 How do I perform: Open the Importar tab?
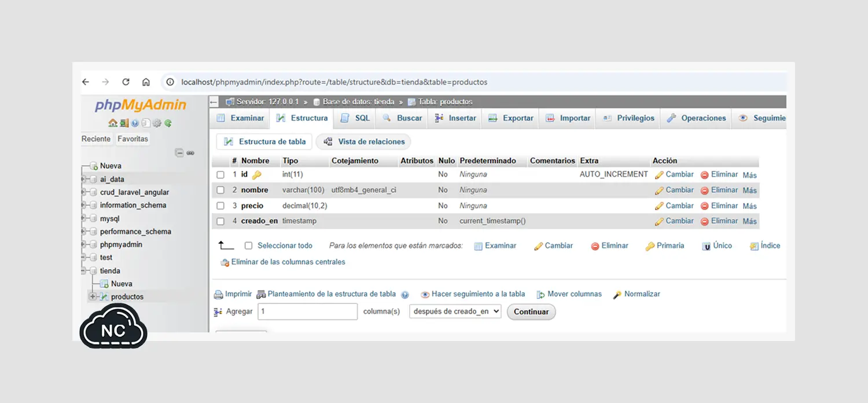(x=568, y=118)
